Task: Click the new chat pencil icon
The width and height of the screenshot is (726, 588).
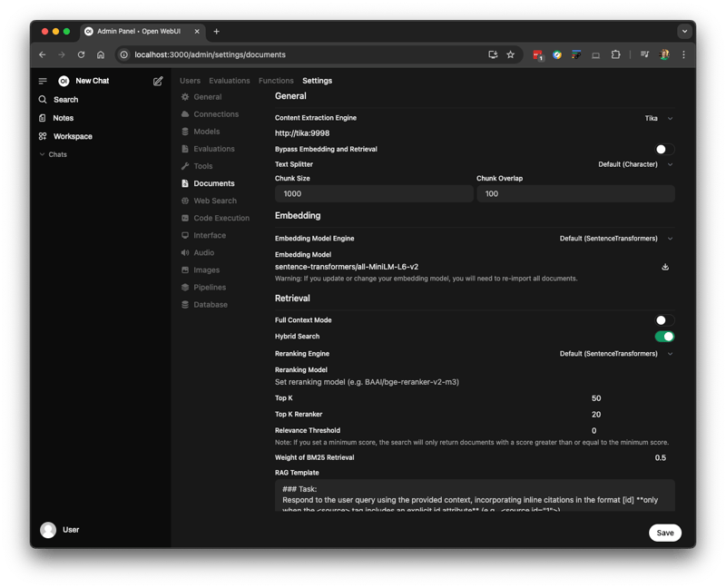Action: pos(158,81)
